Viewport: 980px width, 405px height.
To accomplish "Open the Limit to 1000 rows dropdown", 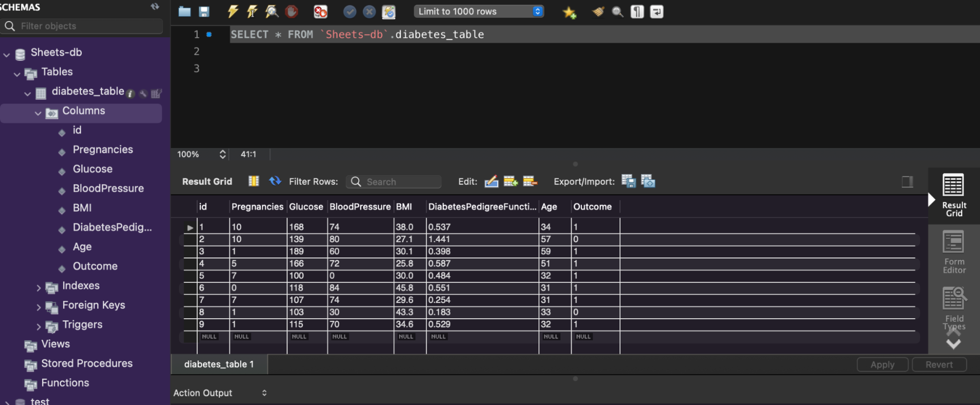I will pyautogui.click(x=478, y=11).
